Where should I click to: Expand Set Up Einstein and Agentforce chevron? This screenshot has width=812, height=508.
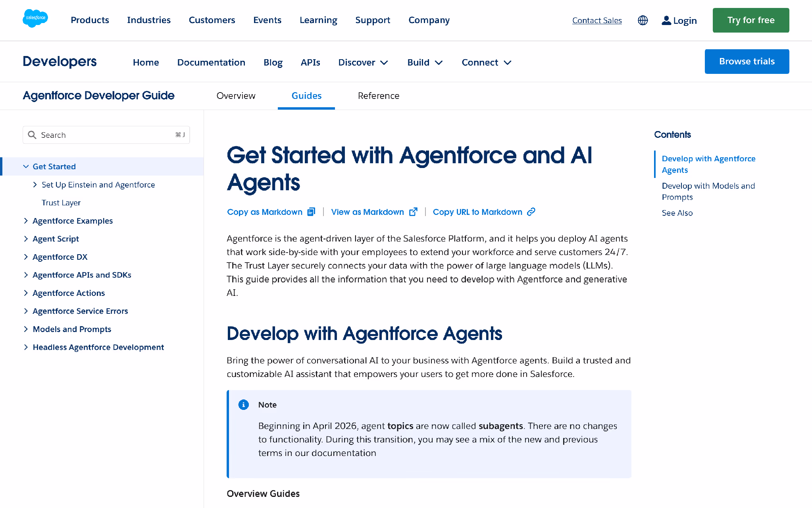tap(35, 185)
